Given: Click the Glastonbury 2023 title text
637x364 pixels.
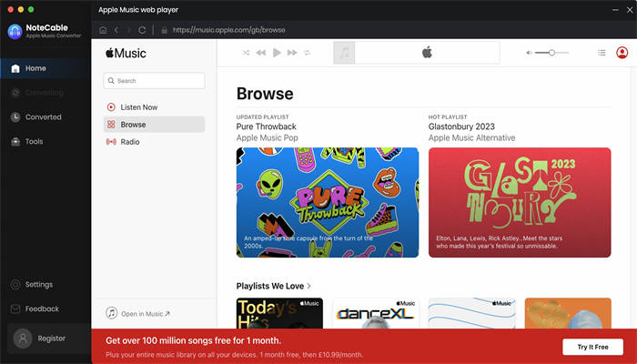Looking at the screenshot, I should 461,126.
